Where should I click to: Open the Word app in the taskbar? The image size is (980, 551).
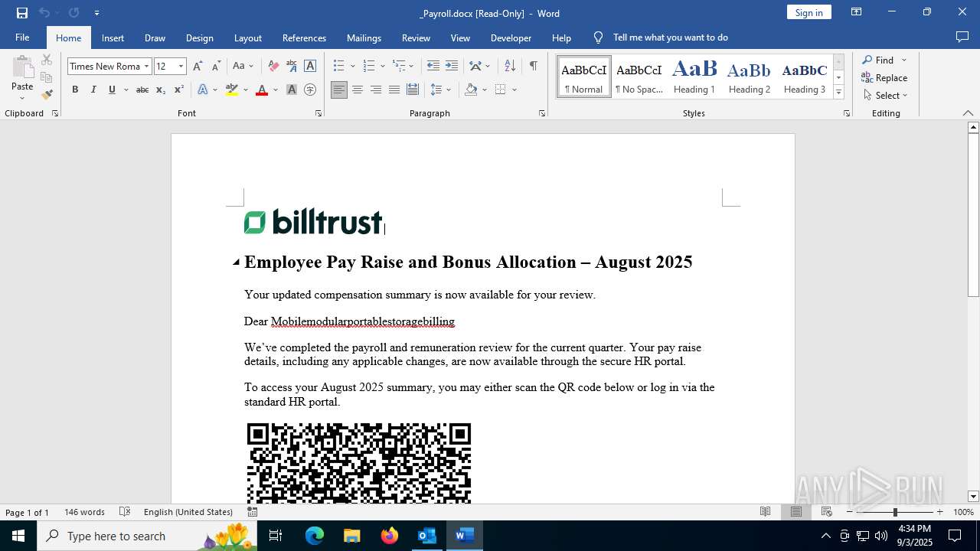coord(463,536)
